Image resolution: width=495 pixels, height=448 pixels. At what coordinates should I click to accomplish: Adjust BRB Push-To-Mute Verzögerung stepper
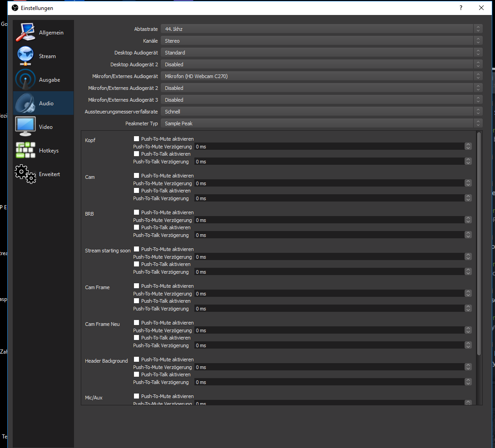468,220
